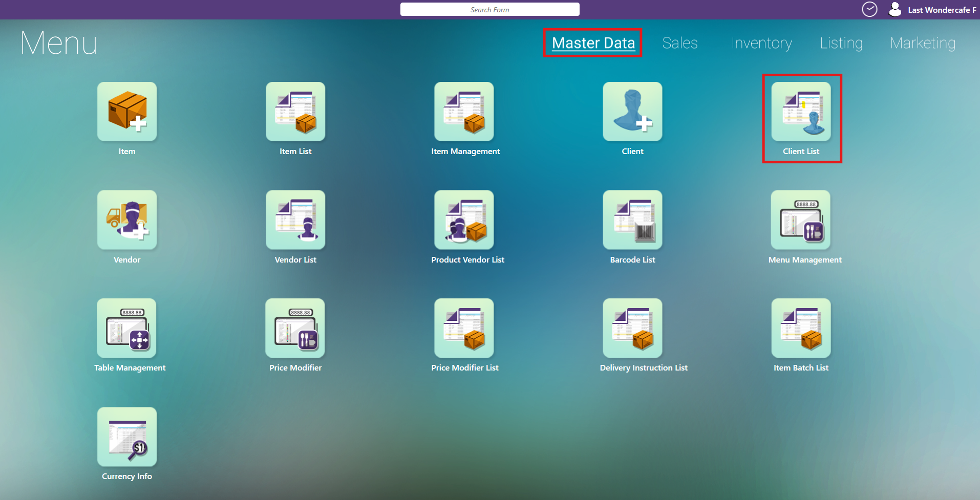The width and height of the screenshot is (980, 500).
Task: Open the Barcode List icon
Action: click(632, 220)
